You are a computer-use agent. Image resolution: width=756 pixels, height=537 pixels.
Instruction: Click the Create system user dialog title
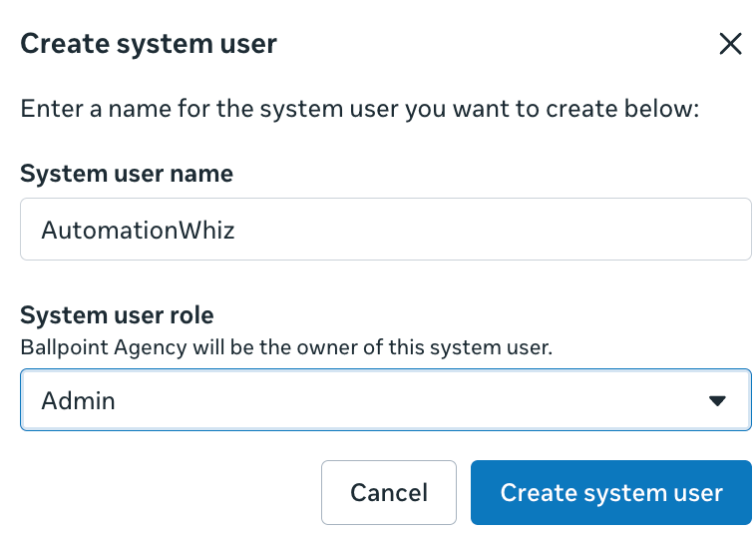[149, 44]
